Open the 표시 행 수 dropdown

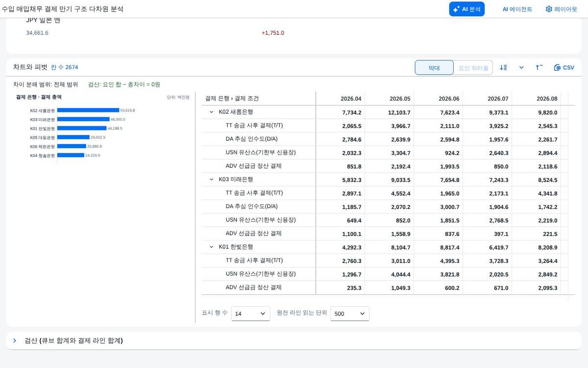[250, 314]
